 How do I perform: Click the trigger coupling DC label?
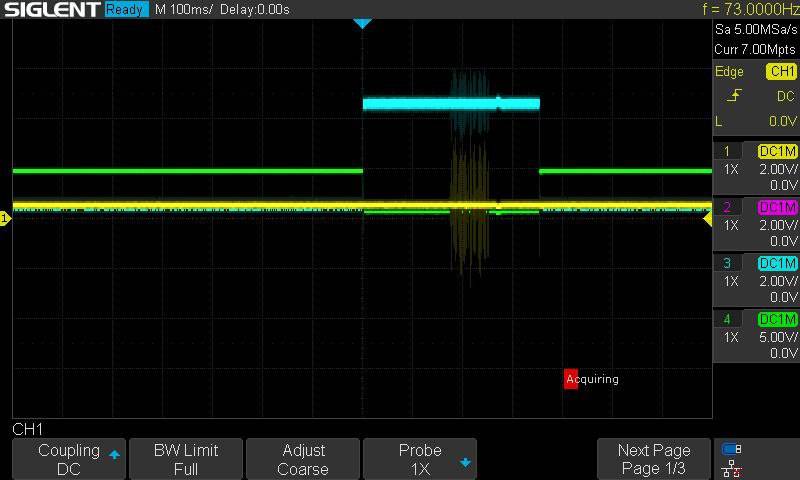tap(786, 96)
